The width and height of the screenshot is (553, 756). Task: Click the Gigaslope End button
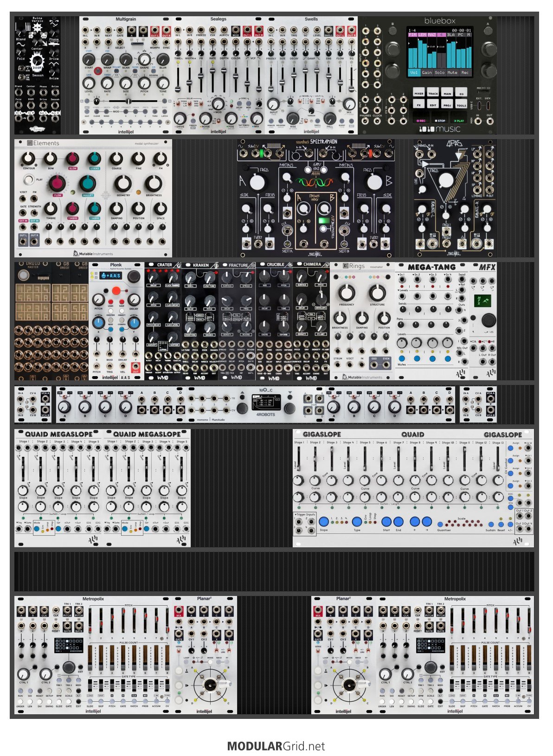pyautogui.click(x=399, y=522)
